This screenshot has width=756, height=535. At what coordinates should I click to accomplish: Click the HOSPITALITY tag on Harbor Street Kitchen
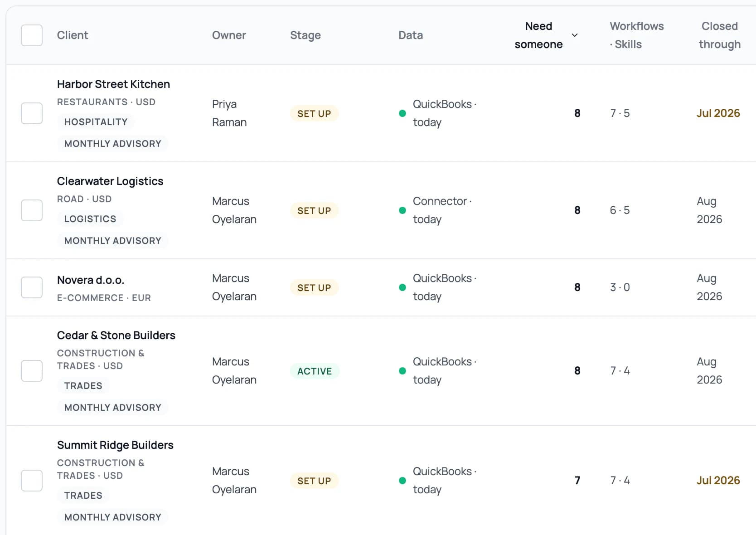[x=96, y=122]
